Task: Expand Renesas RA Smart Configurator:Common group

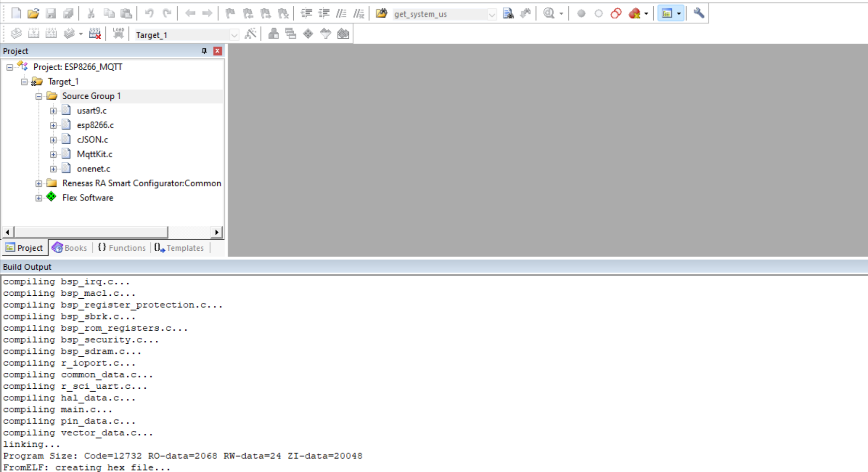Action: point(39,183)
